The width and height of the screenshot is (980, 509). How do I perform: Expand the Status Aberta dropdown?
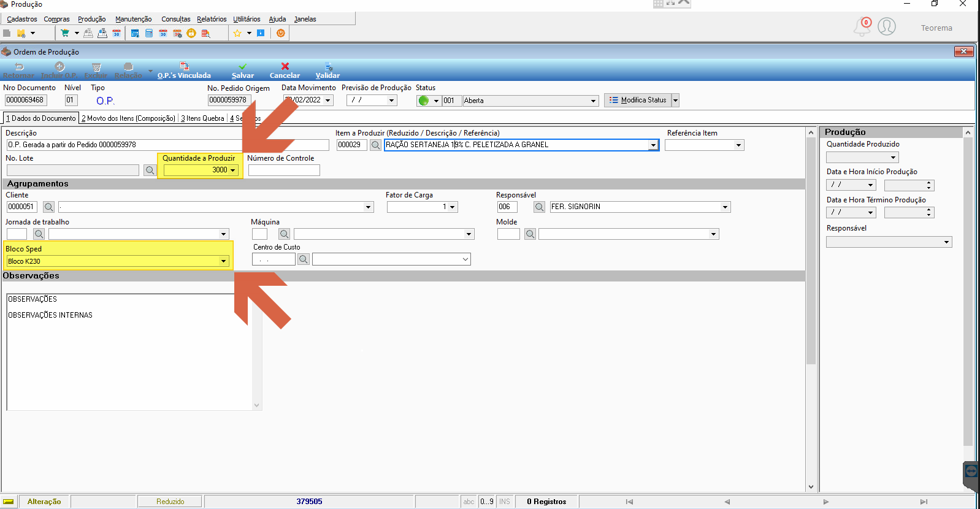tap(593, 101)
